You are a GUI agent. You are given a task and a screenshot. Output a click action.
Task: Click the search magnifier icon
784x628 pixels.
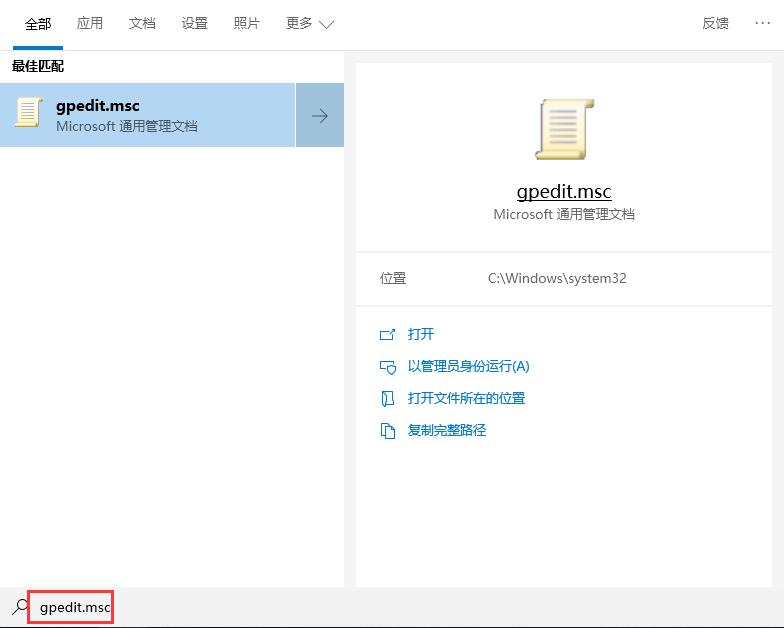pos(20,606)
